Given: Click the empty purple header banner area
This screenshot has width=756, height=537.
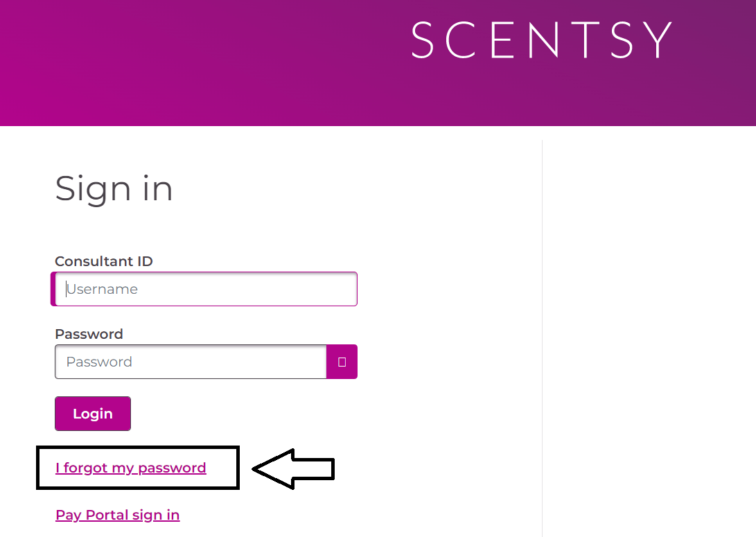Looking at the screenshot, I should [x=193, y=62].
